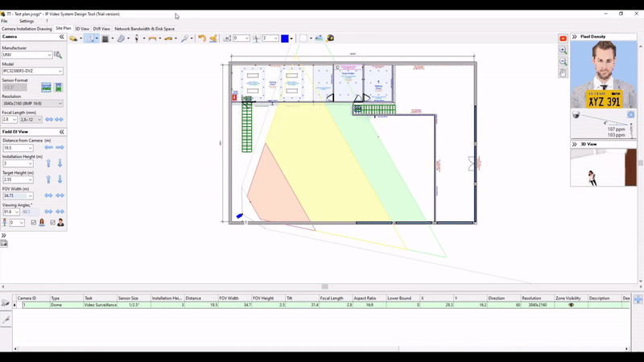Open Network Bandwidth & Disk Space tab
The image size is (644, 362).
(144, 29)
